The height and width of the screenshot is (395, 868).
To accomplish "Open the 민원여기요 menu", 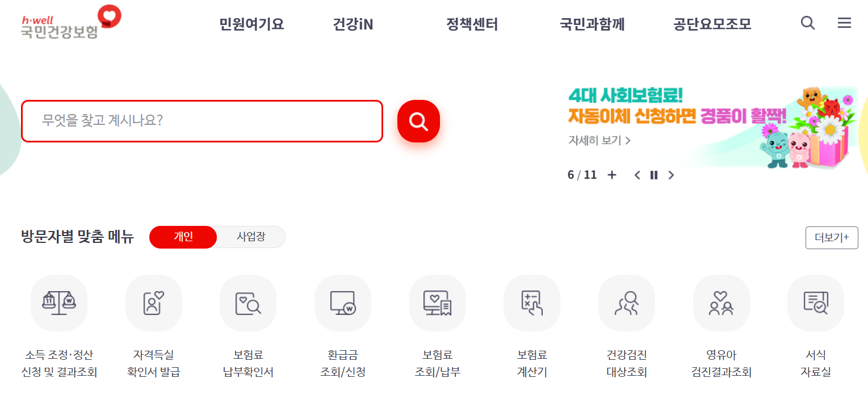I will 250,24.
